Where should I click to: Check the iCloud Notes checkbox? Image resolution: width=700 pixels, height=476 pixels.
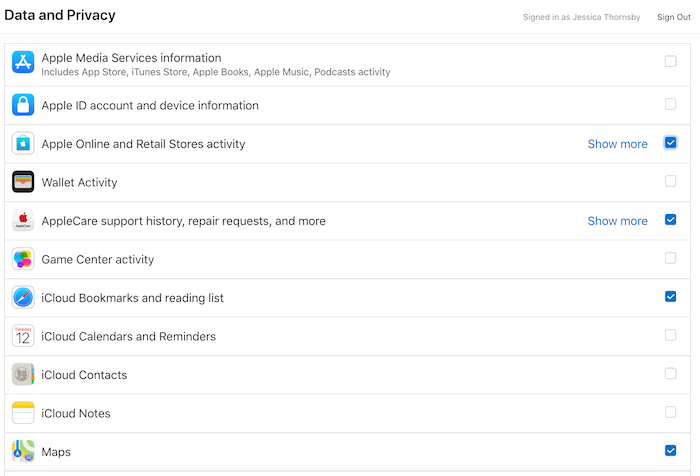pyautogui.click(x=670, y=412)
